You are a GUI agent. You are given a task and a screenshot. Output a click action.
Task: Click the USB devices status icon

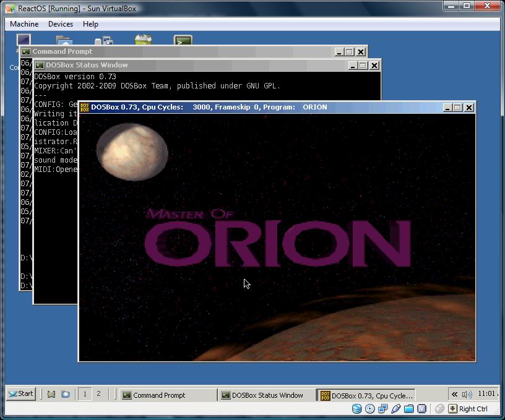pos(396,409)
